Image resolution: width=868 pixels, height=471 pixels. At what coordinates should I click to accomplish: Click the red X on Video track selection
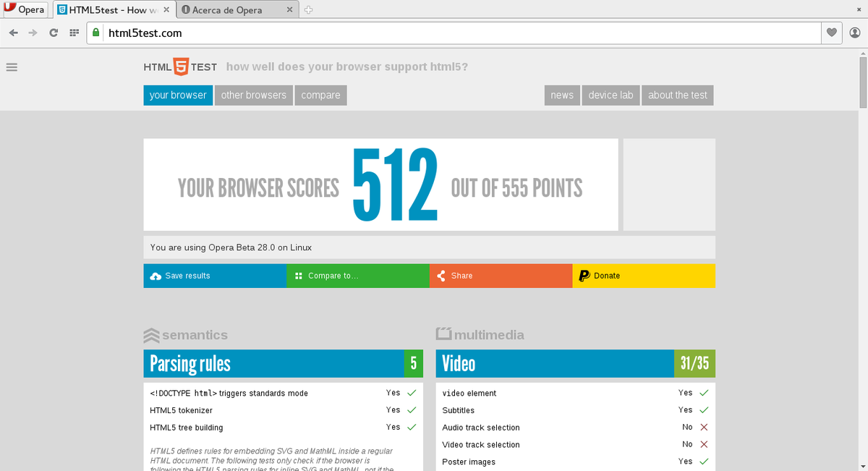[x=704, y=444]
